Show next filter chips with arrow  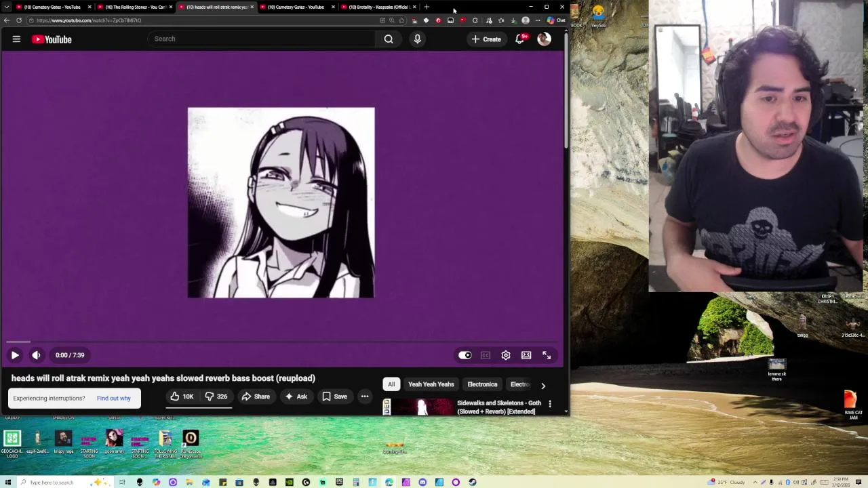543,386
